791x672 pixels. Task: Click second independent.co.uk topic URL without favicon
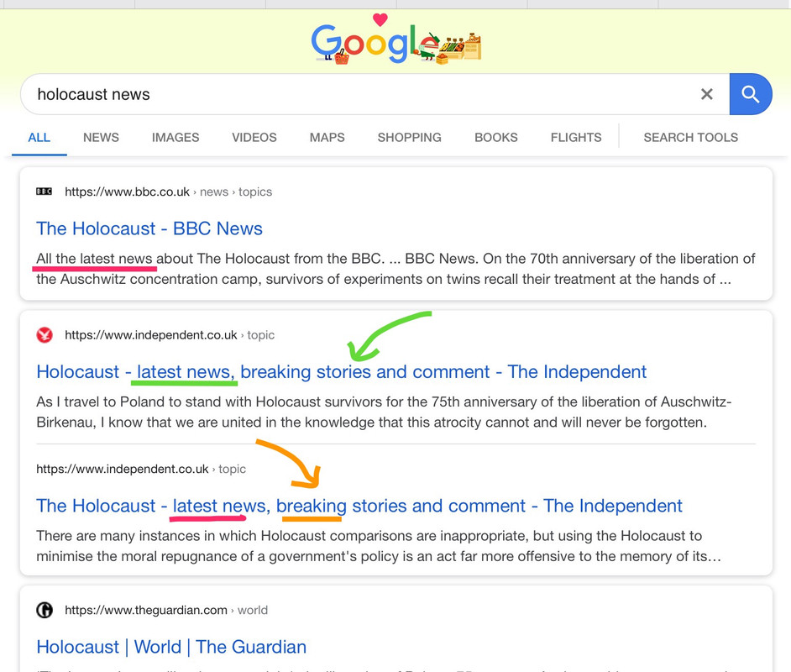click(141, 470)
